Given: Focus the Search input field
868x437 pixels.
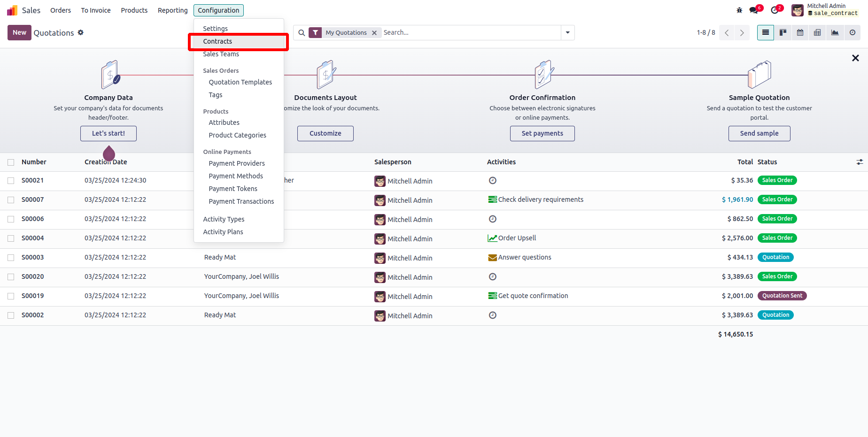Looking at the screenshot, I should [x=470, y=32].
